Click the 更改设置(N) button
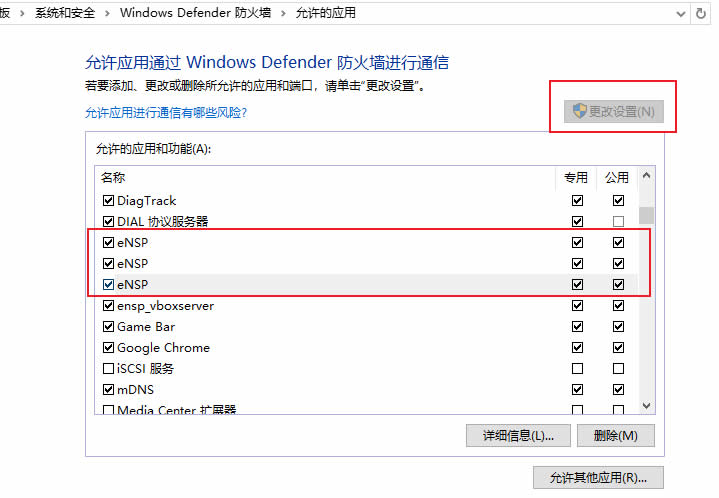719x498 pixels. click(x=614, y=111)
